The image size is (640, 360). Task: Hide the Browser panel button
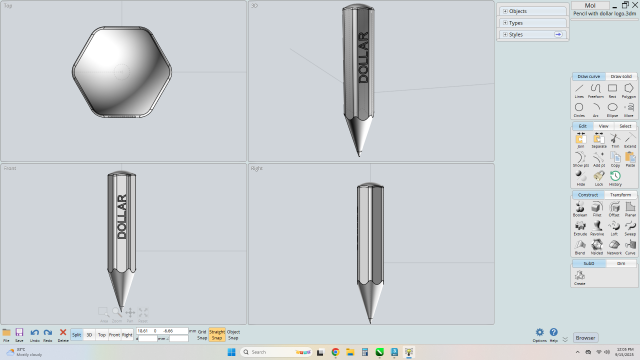pos(585,338)
